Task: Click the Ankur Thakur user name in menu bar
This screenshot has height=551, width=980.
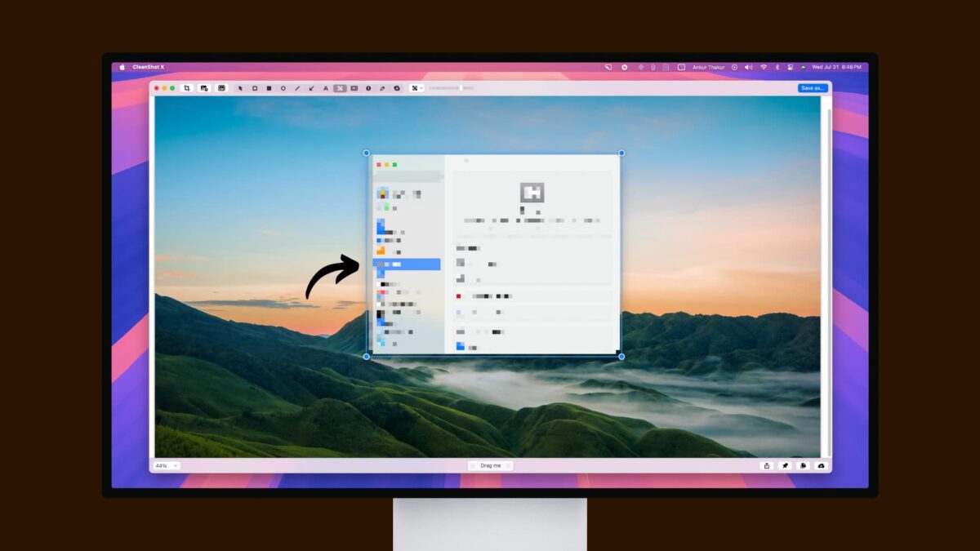Action: (x=708, y=67)
